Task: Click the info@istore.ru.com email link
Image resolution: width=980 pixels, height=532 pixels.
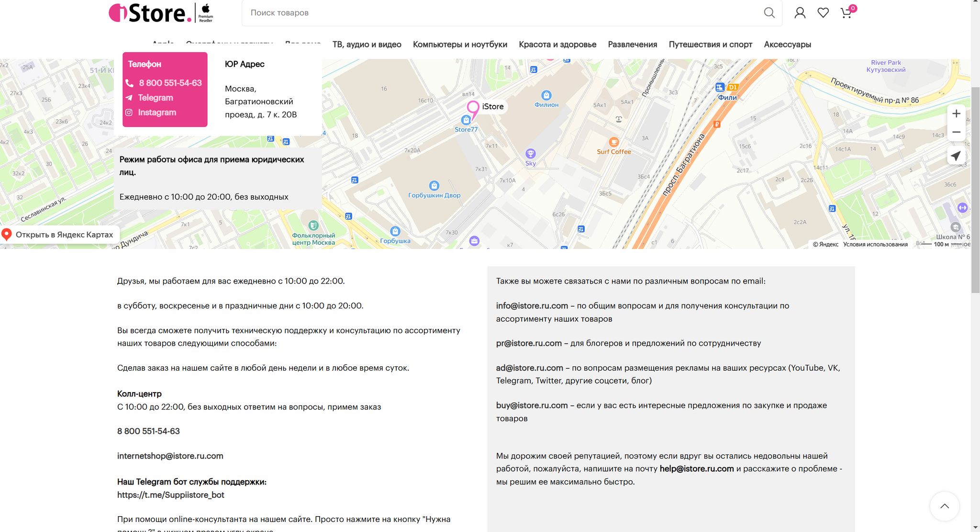Action: pyautogui.click(x=532, y=306)
